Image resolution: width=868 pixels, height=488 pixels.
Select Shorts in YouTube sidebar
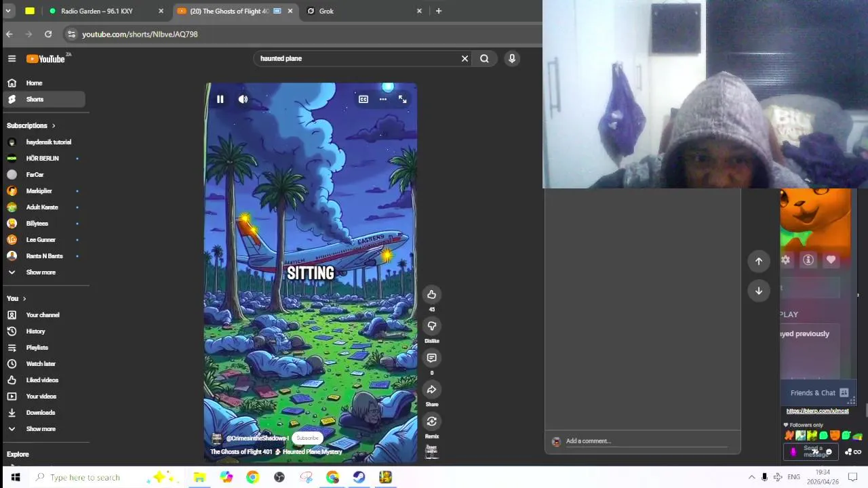tap(43, 99)
